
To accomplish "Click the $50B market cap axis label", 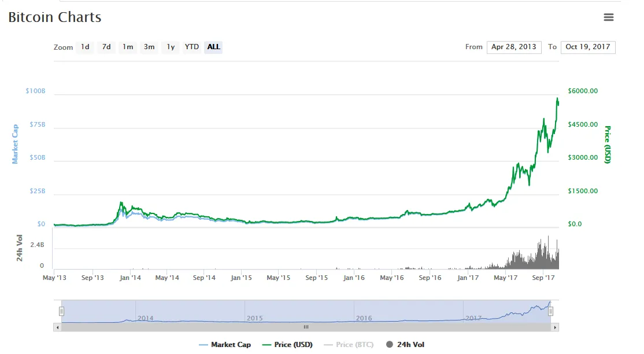I will click(x=38, y=157).
